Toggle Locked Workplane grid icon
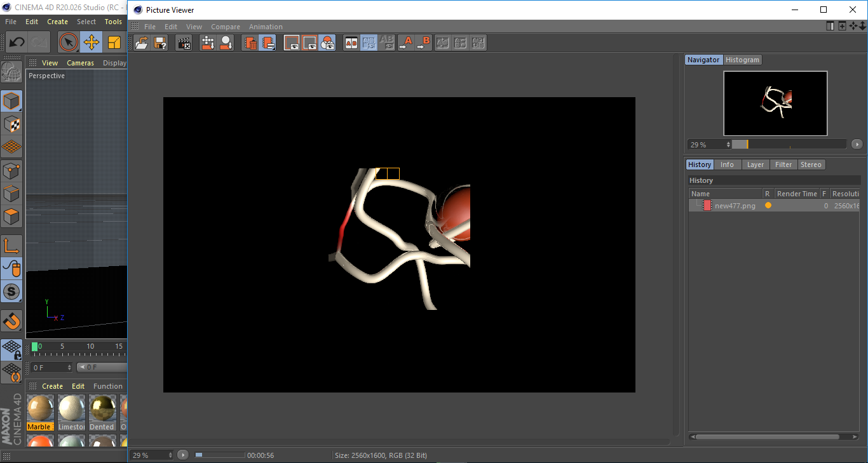This screenshot has height=463, width=868. pyautogui.click(x=11, y=349)
